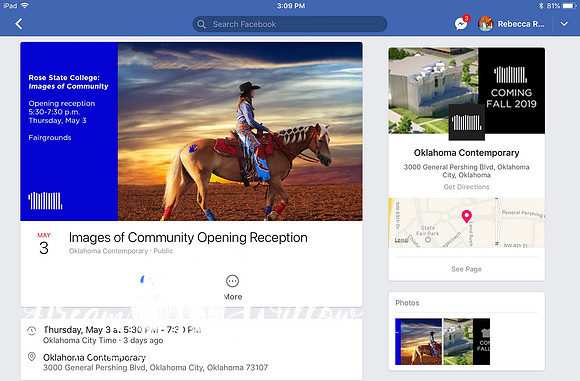This screenshot has width=580, height=381.
Task: Tap the 3:09 PM clock in status bar
Action: coord(291,6)
